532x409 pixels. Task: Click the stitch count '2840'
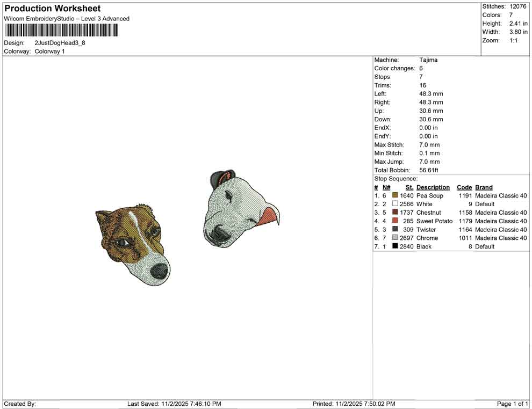pyautogui.click(x=406, y=246)
